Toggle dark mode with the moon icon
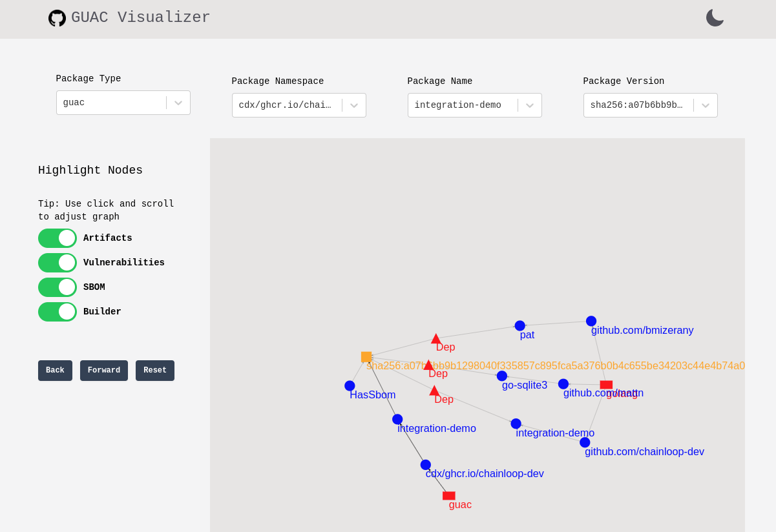Viewport: 776px width, 532px height. [x=715, y=17]
